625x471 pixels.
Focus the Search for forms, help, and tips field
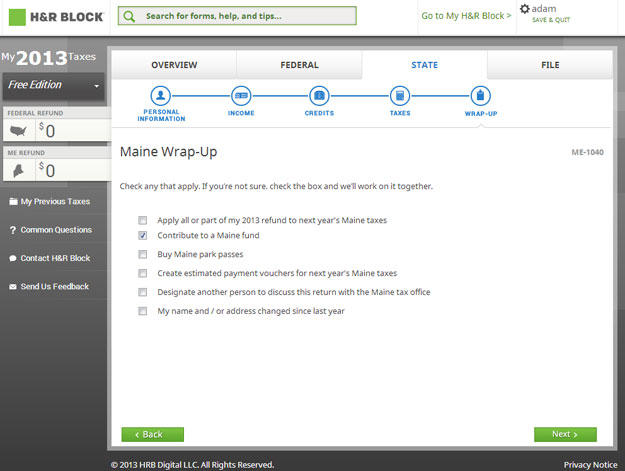pos(237,16)
